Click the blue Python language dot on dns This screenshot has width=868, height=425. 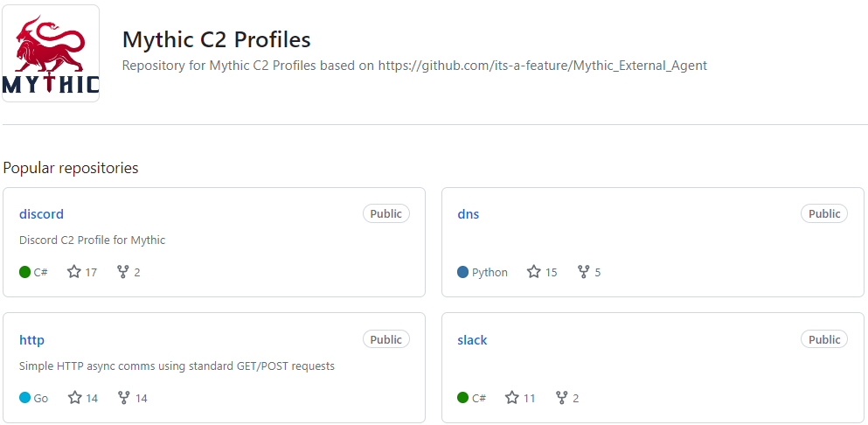(463, 272)
